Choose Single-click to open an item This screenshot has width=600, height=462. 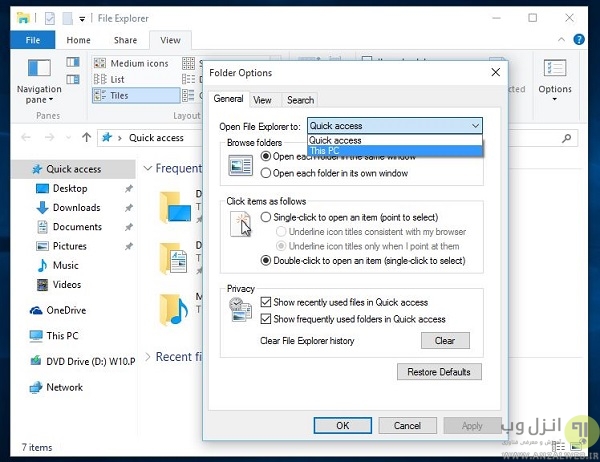click(x=265, y=217)
